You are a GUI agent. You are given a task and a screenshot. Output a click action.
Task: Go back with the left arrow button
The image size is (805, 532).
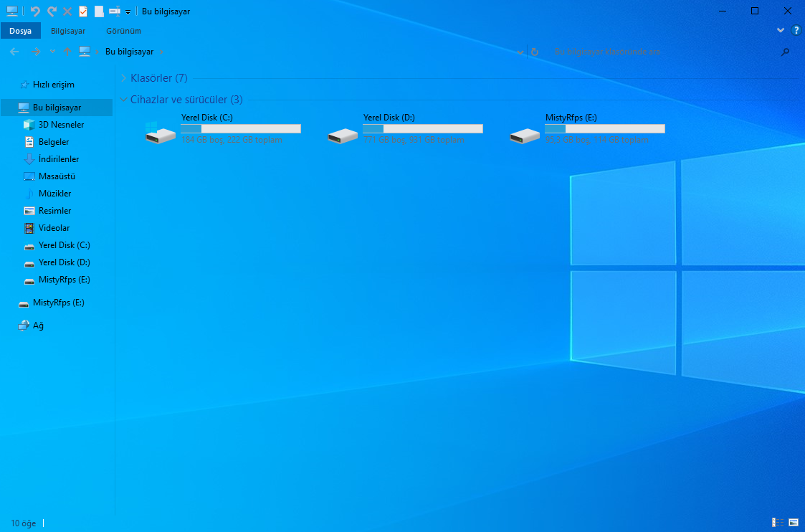[14, 52]
